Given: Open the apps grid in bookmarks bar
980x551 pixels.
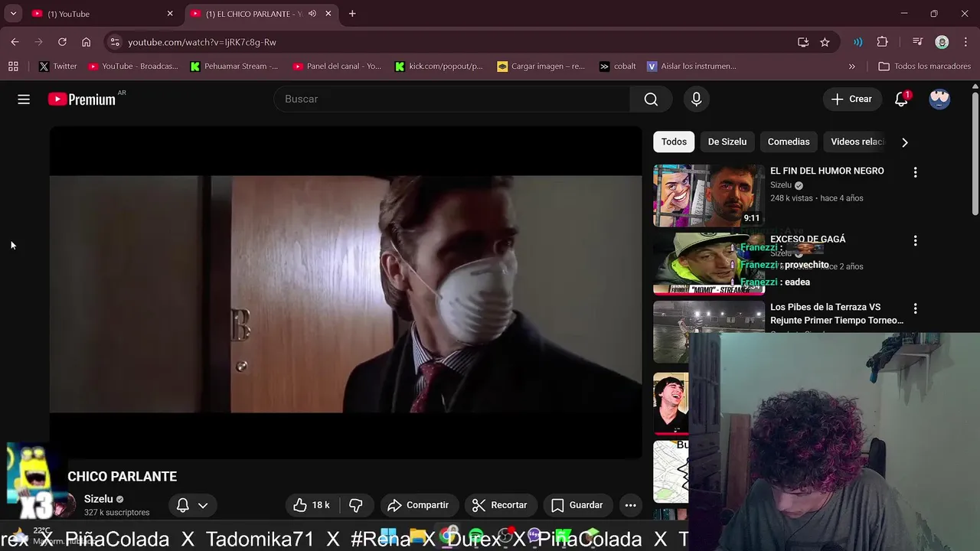Looking at the screenshot, I should click(13, 67).
